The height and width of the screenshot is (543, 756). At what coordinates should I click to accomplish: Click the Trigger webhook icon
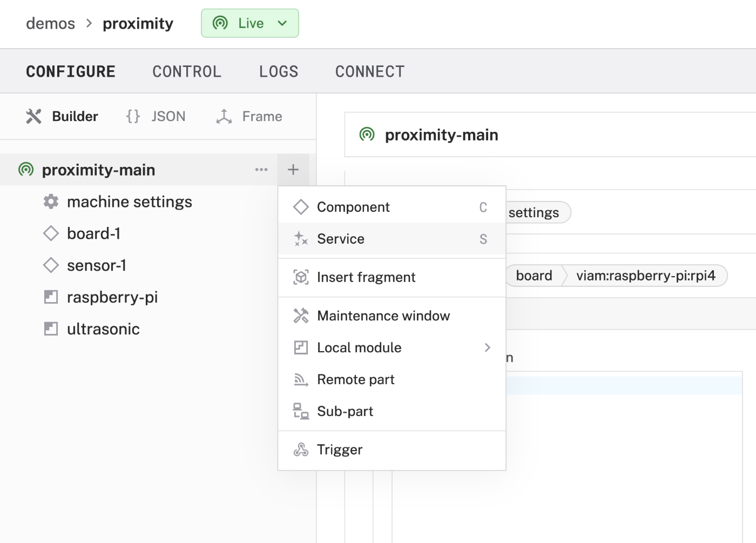(301, 450)
